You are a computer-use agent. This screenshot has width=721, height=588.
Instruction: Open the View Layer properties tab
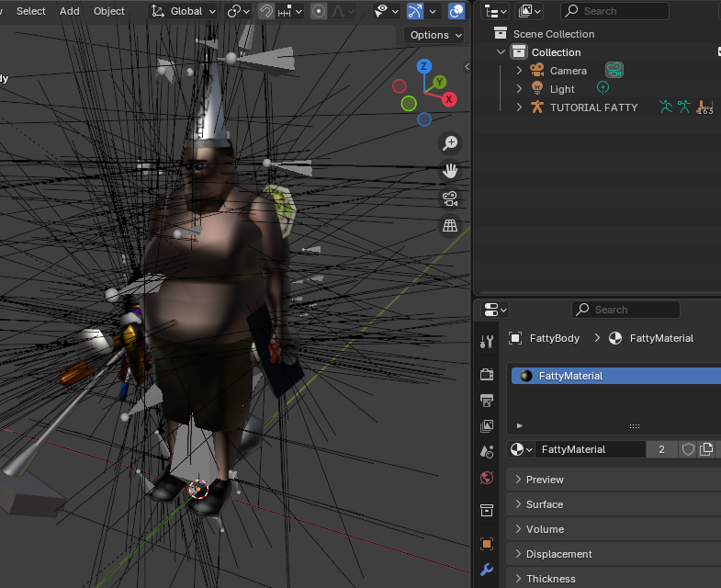487,426
